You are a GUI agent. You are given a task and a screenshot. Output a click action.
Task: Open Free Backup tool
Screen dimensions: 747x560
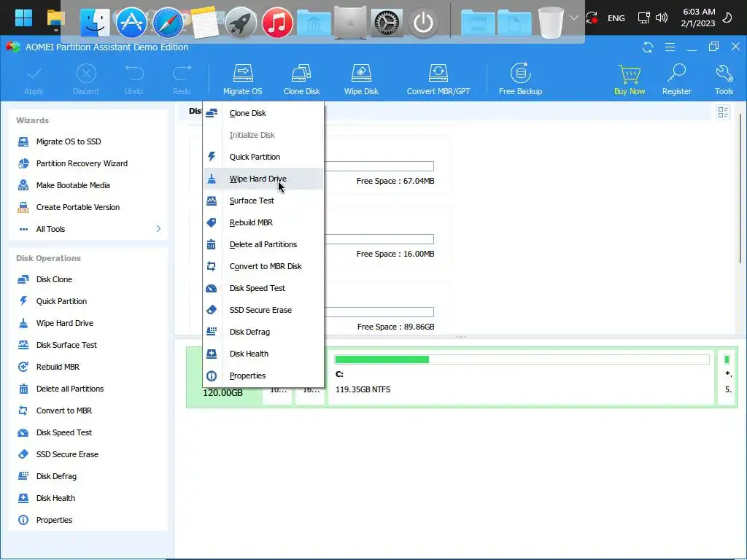pyautogui.click(x=520, y=79)
